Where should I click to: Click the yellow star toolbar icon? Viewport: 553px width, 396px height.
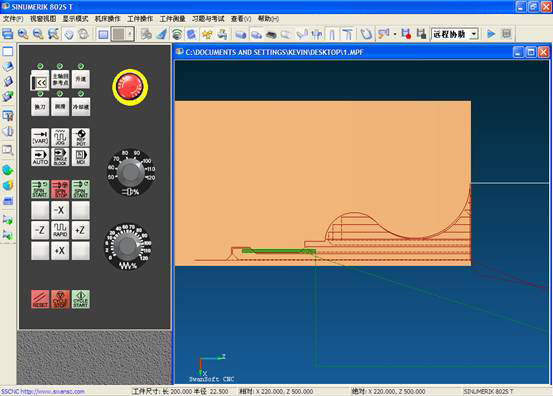[x=207, y=34]
